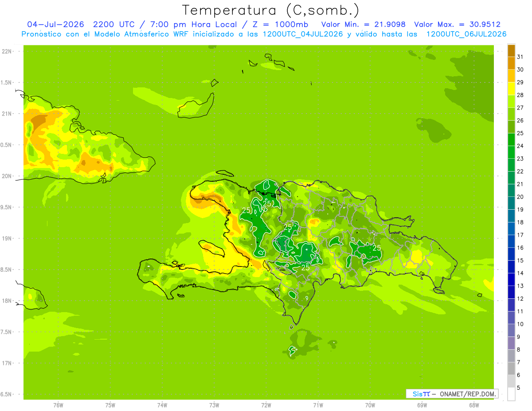Click legend color band between 26 and 27
The height and width of the screenshot is (411, 532).
(511, 114)
